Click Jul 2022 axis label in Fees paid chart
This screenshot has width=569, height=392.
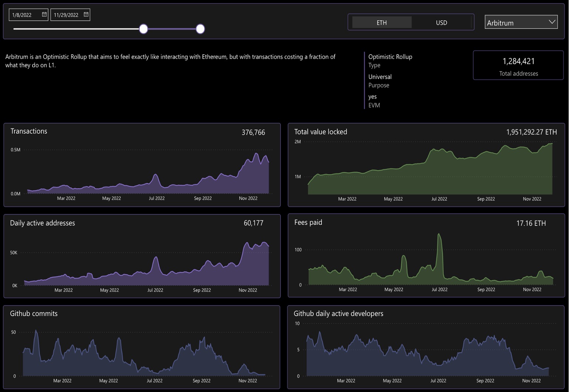click(x=439, y=289)
